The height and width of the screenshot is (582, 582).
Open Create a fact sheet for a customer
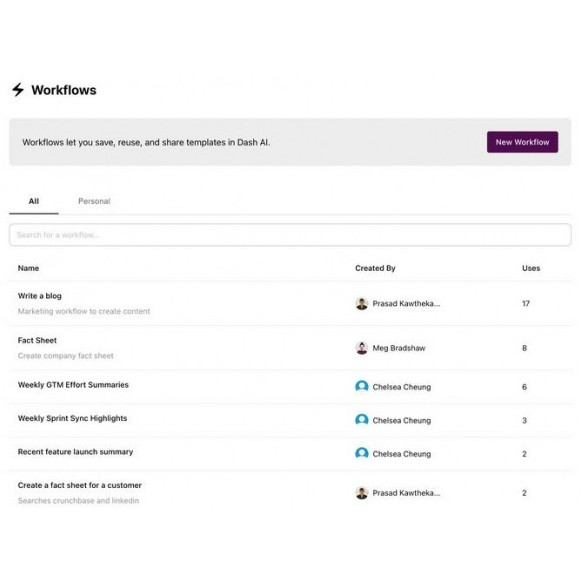pos(80,485)
